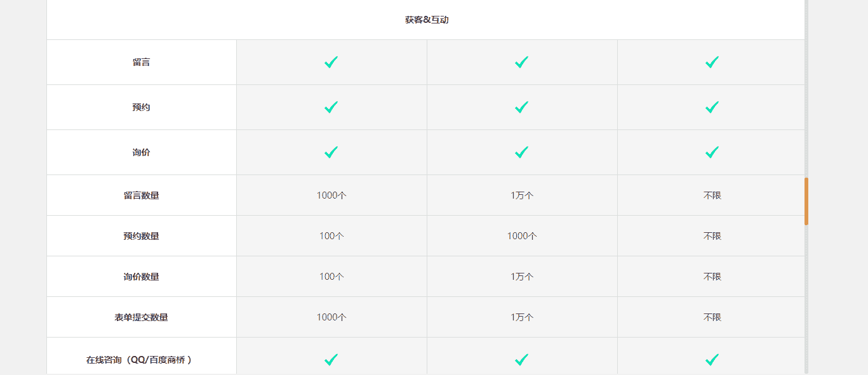This screenshot has height=375, width=868.
Task: Click the orange vertical scrollbar thumb
Action: click(x=806, y=201)
